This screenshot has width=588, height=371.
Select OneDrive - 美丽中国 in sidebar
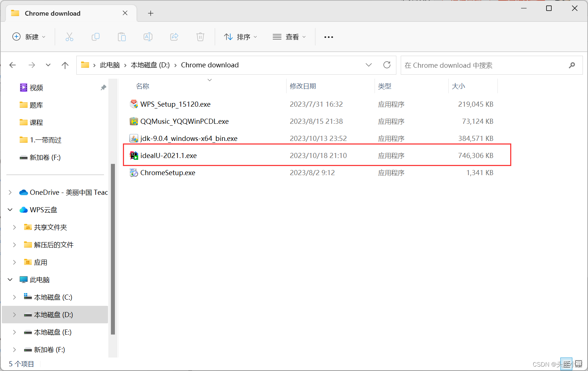tap(69, 192)
